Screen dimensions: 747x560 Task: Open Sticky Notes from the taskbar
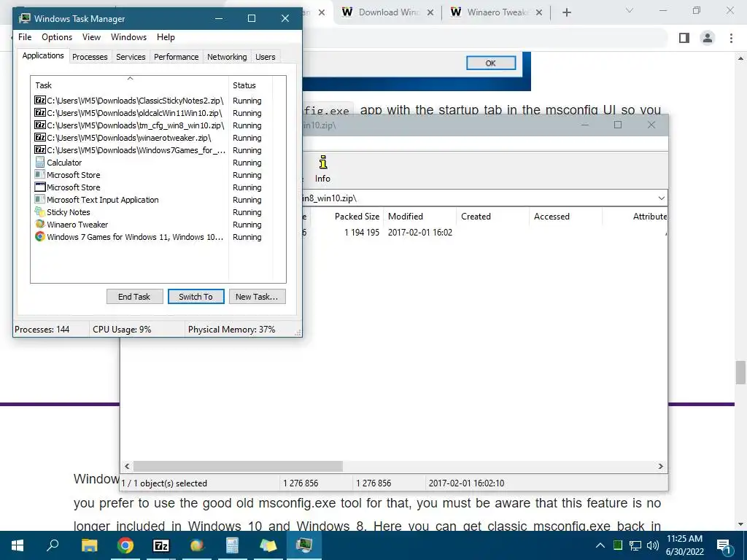(x=268, y=545)
